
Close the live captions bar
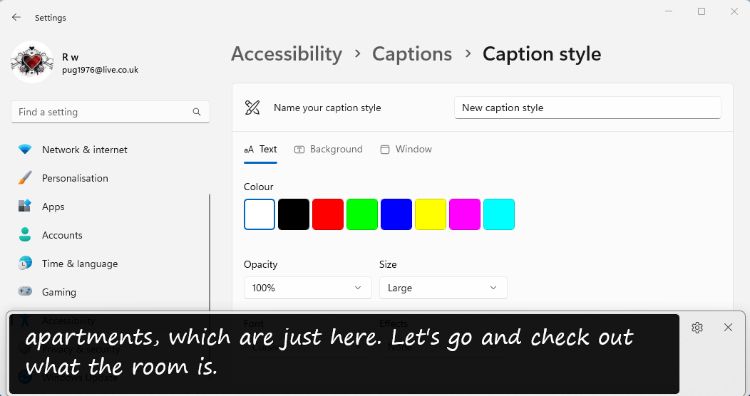[x=728, y=327]
